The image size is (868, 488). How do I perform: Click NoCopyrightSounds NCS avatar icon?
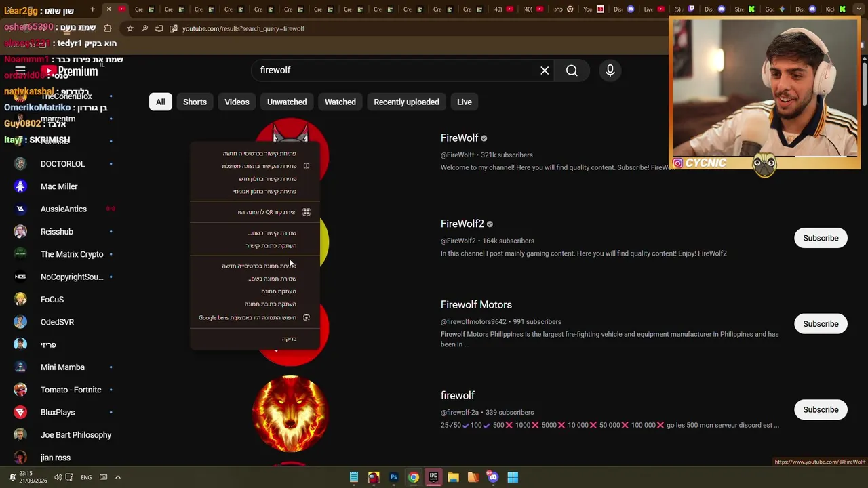tap(20, 277)
